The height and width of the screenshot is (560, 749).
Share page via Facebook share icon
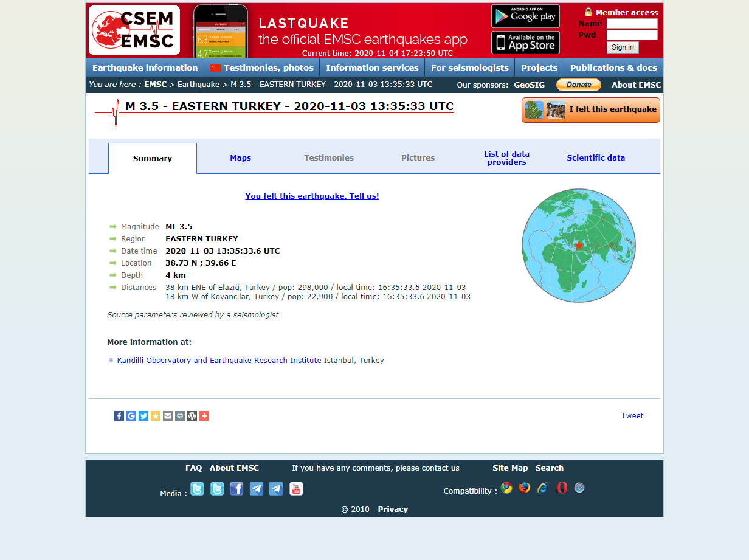(119, 416)
